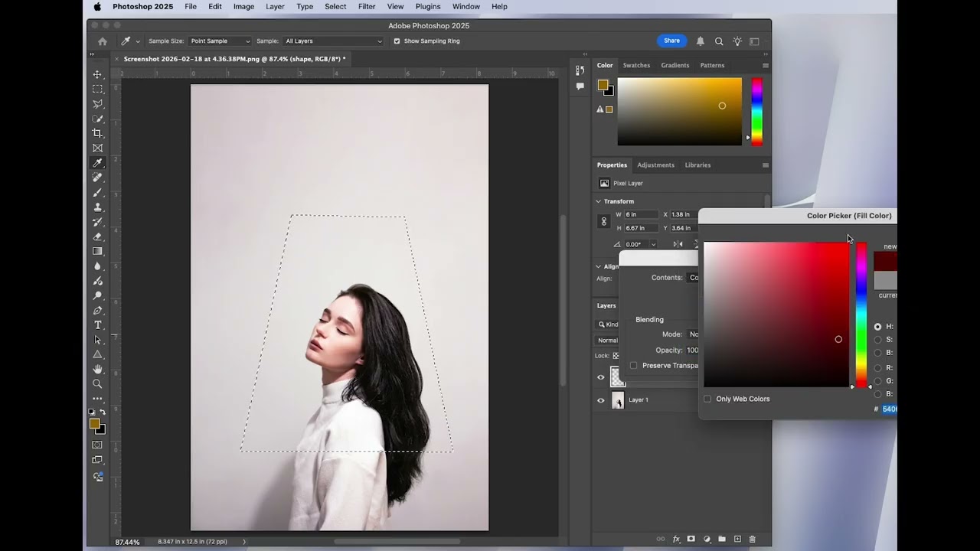Click the Home icon in options bar
The width and height of the screenshot is (980, 551).
(x=103, y=41)
